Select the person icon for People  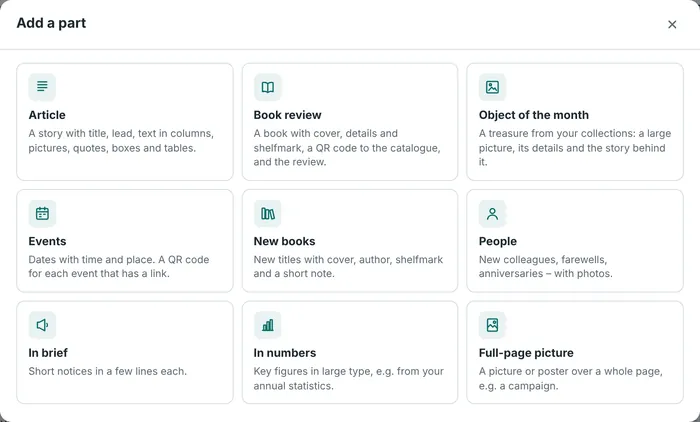492,213
